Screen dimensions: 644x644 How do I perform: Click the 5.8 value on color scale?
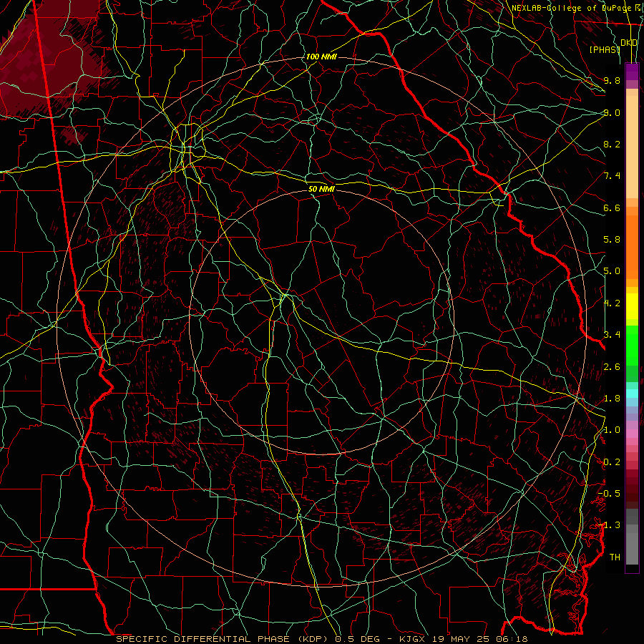(x=612, y=240)
